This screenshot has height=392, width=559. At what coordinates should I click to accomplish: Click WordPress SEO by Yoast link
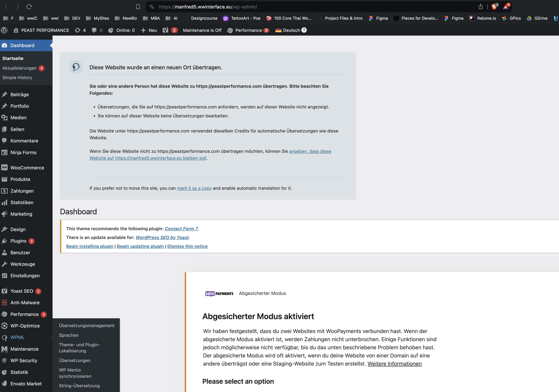pos(162,238)
